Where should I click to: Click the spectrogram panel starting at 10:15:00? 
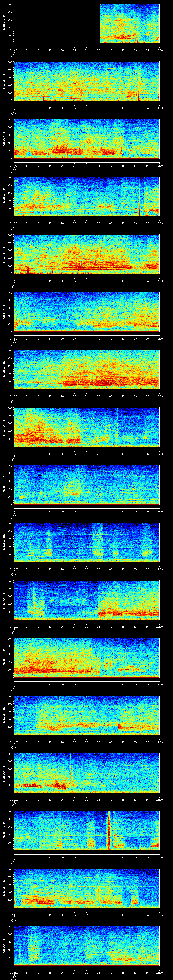pos(87,369)
